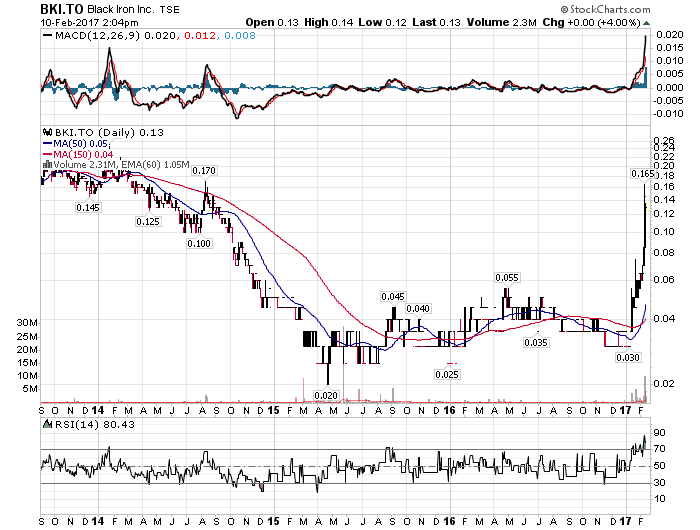The height and width of the screenshot is (530, 700).
Task: Click the 0.040 price annotation
Action: (418, 309)
